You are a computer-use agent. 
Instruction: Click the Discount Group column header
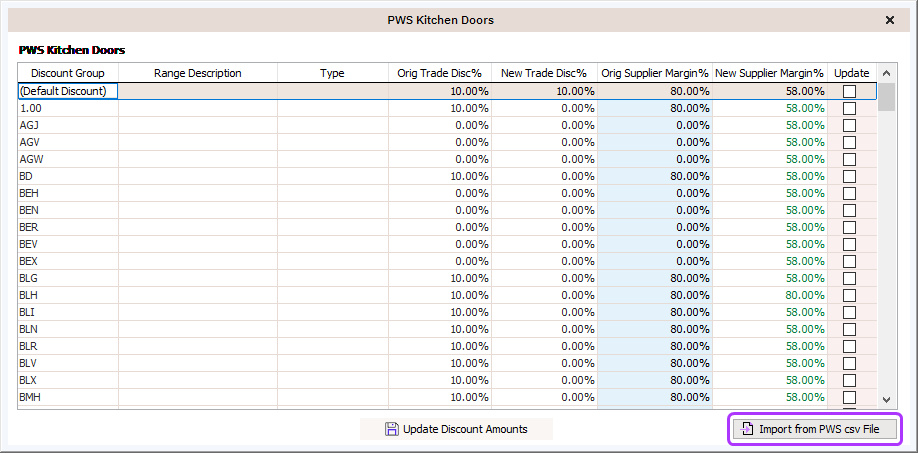[68, 73]
